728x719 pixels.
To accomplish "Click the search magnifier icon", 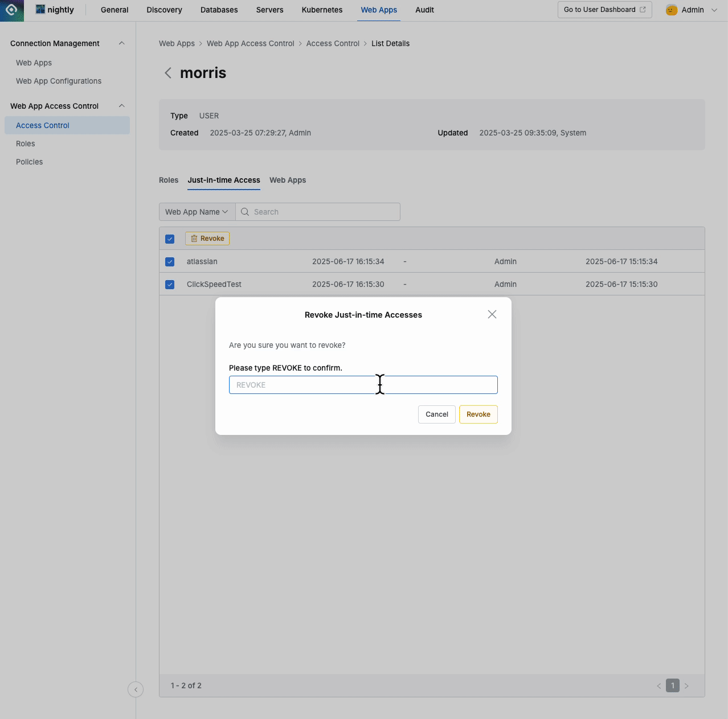I will point(245,212).
